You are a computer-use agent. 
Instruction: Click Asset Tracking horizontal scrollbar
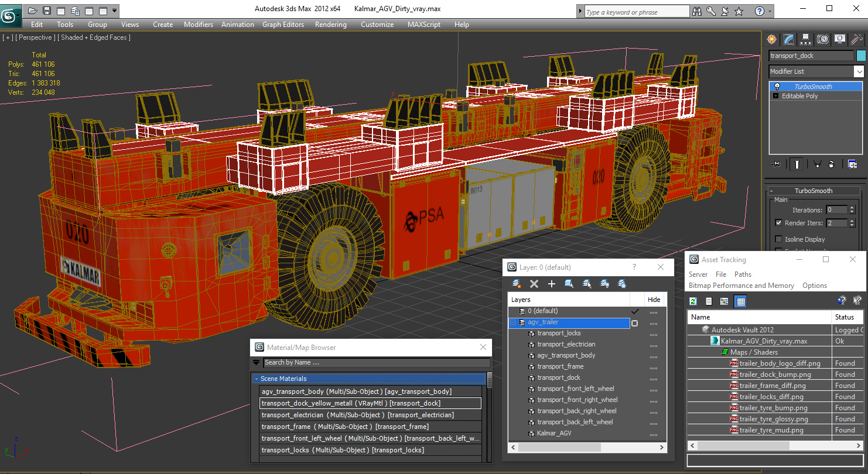click(776, 446)
